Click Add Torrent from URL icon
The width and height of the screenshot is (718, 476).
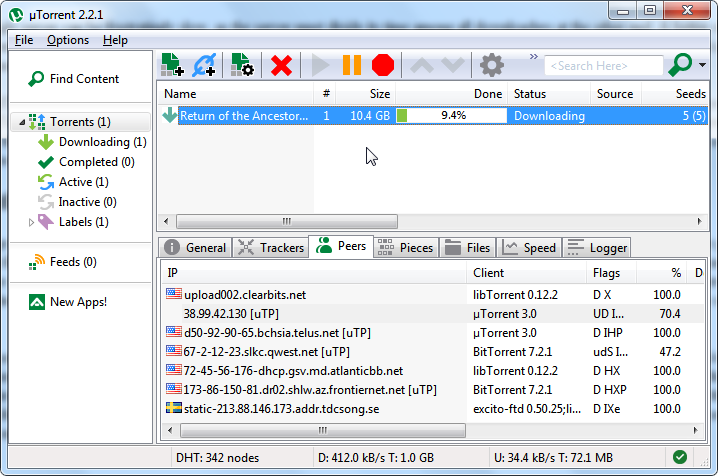pos(204,65)
